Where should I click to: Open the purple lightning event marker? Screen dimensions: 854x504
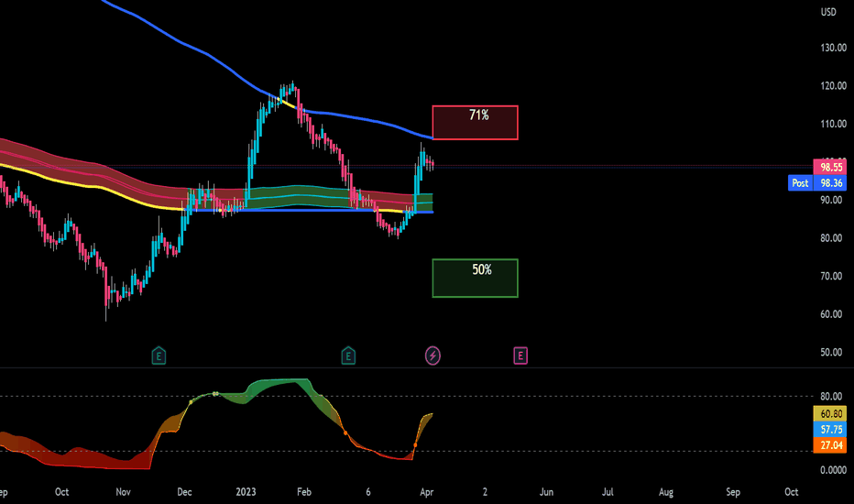(432, 356)
